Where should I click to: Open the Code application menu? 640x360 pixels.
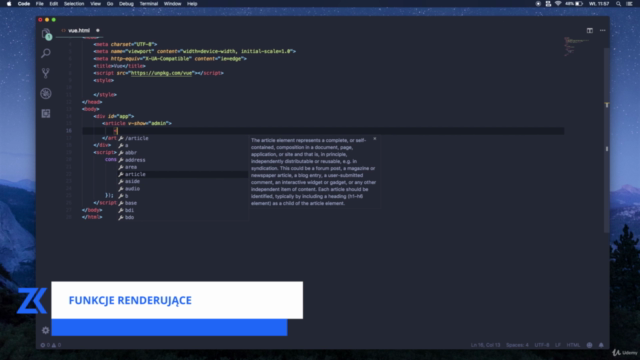pos(24,4)
